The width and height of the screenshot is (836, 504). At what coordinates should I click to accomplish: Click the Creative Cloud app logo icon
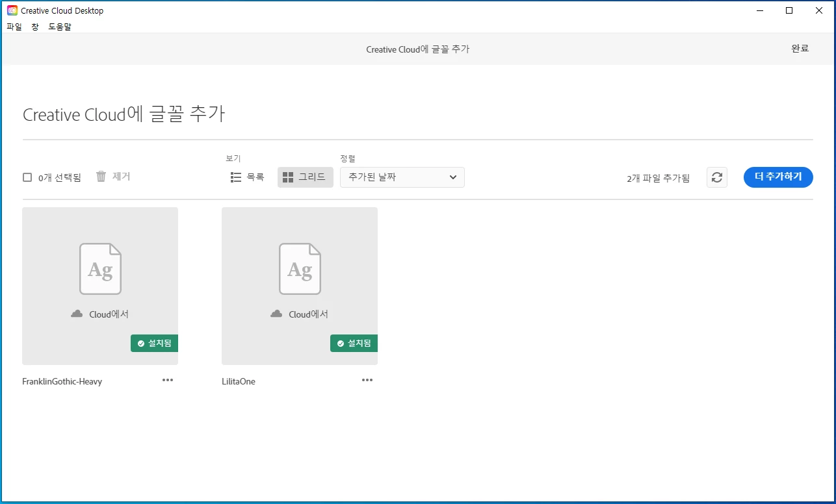tap(12, 10)
